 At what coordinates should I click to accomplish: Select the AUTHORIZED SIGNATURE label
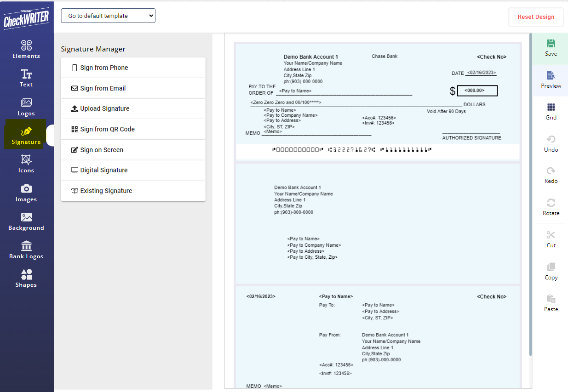point(472,138)
